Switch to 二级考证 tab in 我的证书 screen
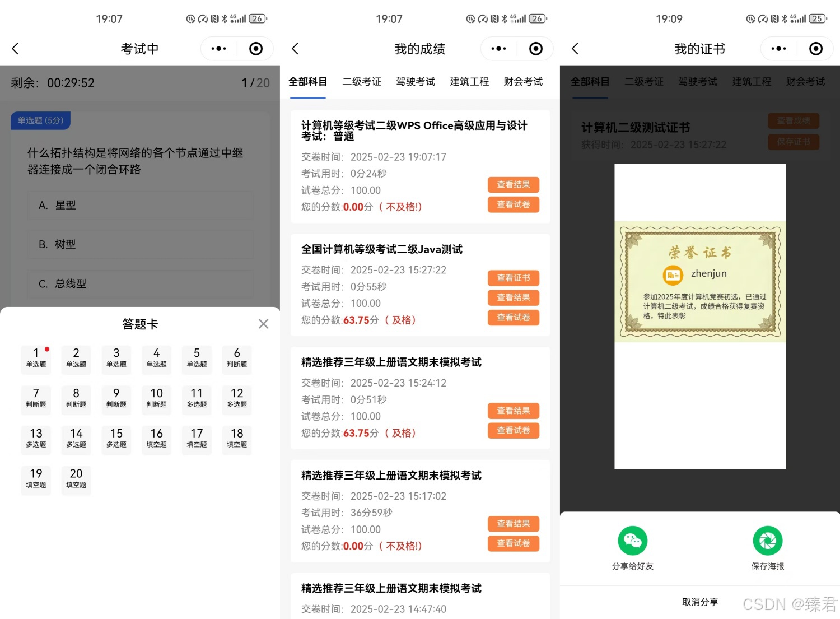 tap(644, 82)
